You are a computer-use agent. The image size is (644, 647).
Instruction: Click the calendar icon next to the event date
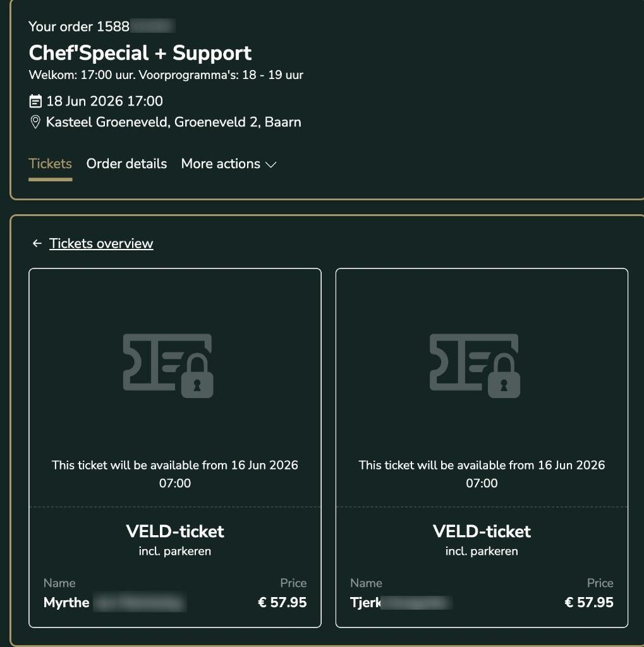point(34,100)
